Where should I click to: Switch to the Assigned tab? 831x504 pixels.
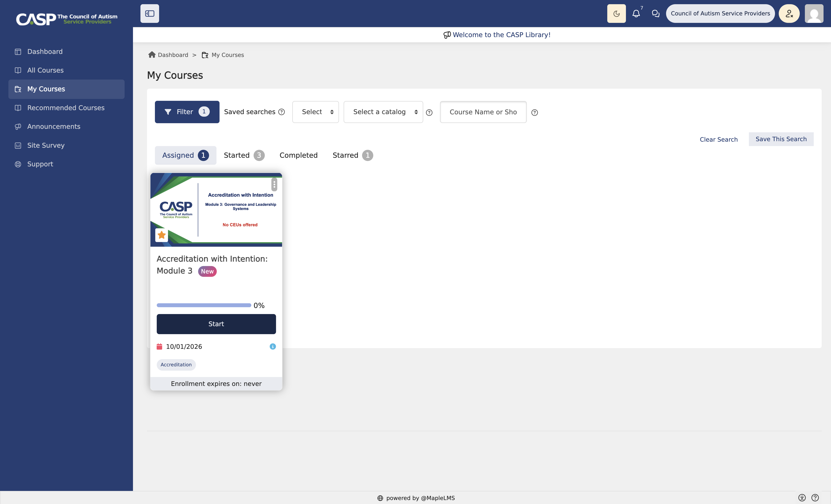coord(185,155)
